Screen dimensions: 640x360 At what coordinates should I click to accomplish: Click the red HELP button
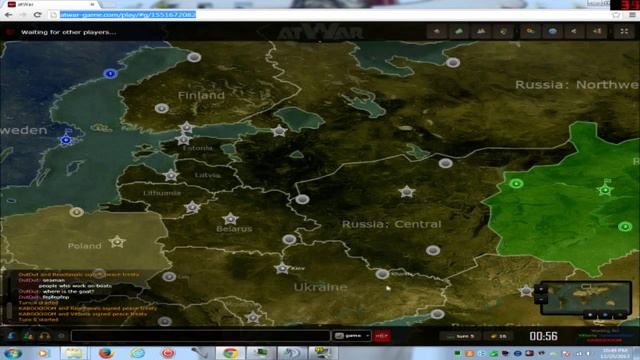click(382, 336)
